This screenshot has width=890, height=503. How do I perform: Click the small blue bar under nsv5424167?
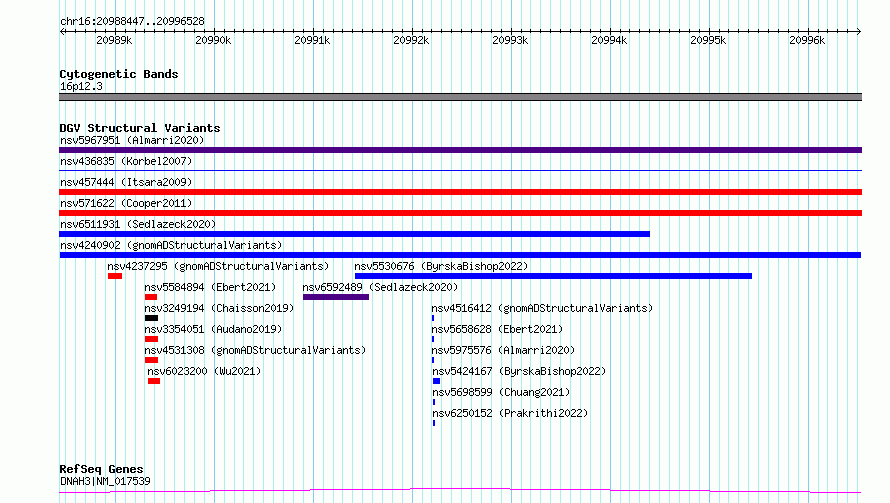(436, 381)
